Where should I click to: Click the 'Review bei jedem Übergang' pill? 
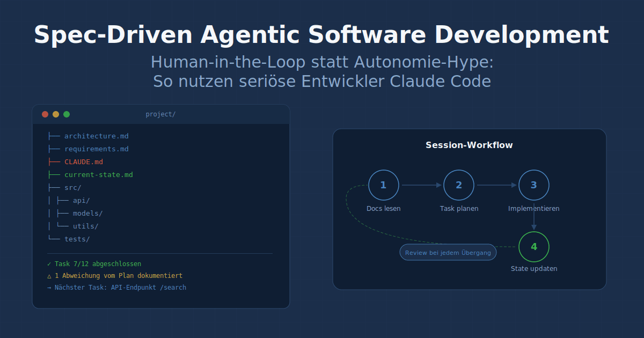(448, 252)
